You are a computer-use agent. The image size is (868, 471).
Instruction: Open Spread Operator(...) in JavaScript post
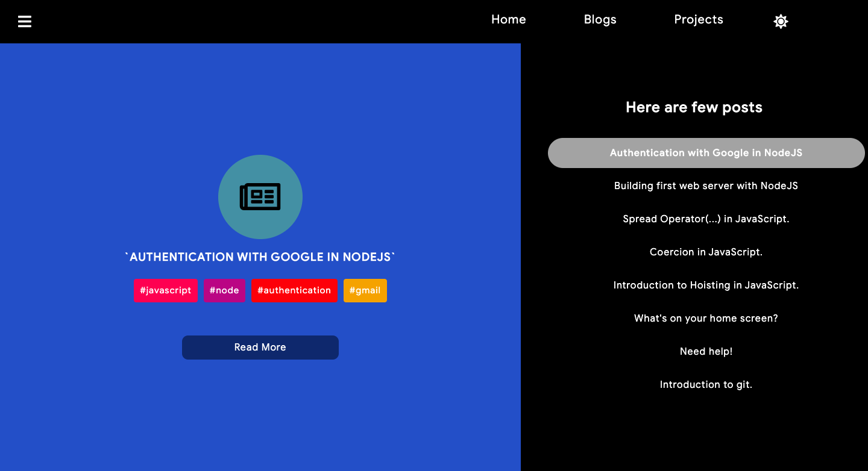(706, 219)
